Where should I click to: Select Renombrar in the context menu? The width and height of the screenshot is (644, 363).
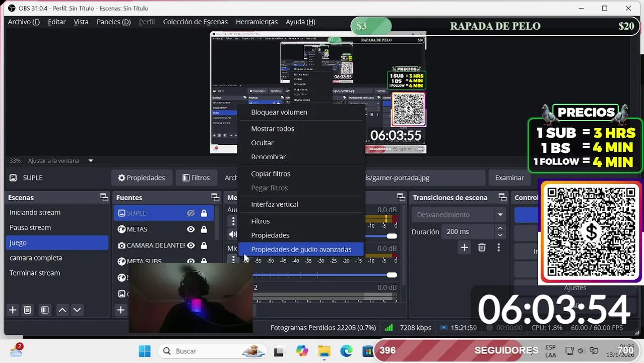pos(301,157)
